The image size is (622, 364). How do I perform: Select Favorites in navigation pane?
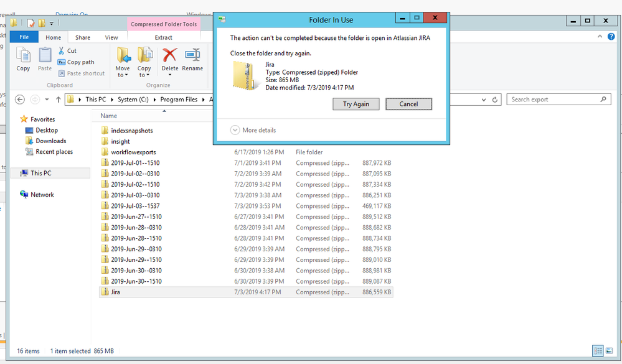pos(38,119)
